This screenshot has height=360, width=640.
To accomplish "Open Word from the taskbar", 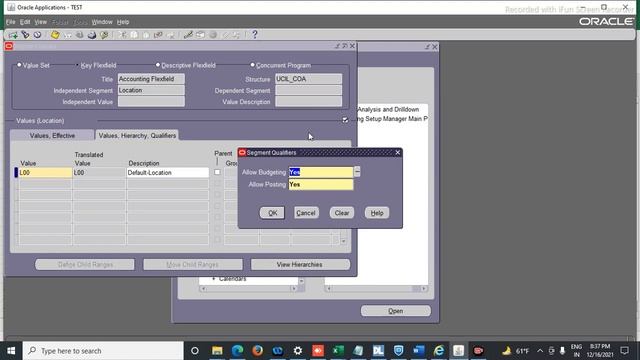I will tap(418, 351).
